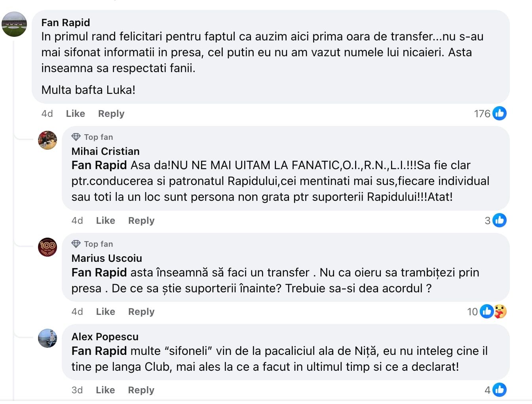Click the Top fan label on Marius Uscoiu's comment
532x404 pixels.
click(x=98, y=244)
